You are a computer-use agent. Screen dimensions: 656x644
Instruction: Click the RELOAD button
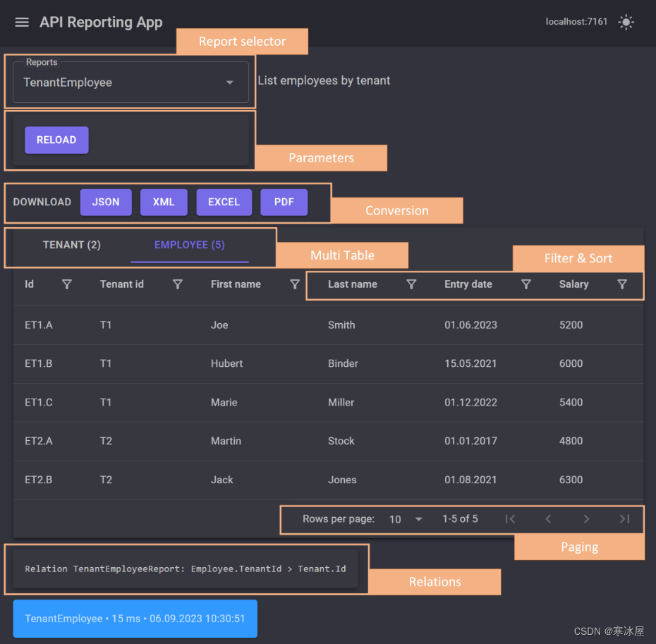56,140
